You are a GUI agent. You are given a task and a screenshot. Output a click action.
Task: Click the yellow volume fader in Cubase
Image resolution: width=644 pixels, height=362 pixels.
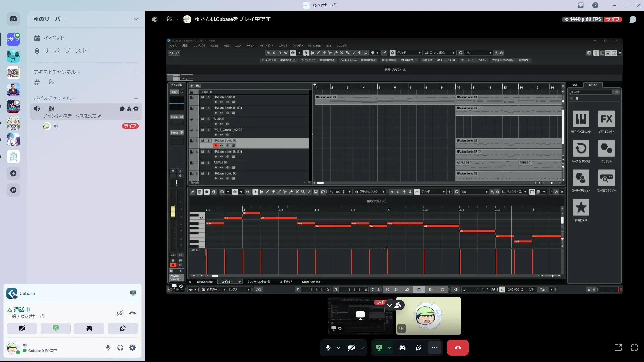tap(173, 212)
